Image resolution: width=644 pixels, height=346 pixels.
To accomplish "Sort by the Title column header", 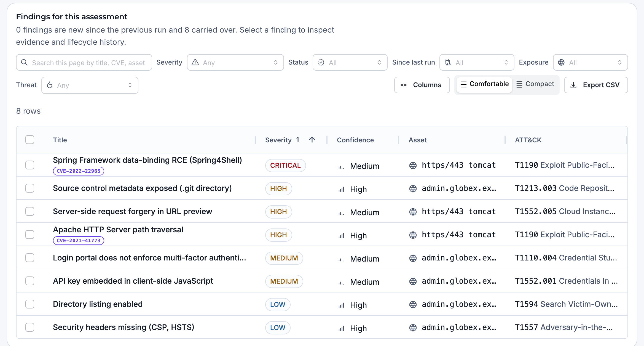I will (x=60, y=140).
